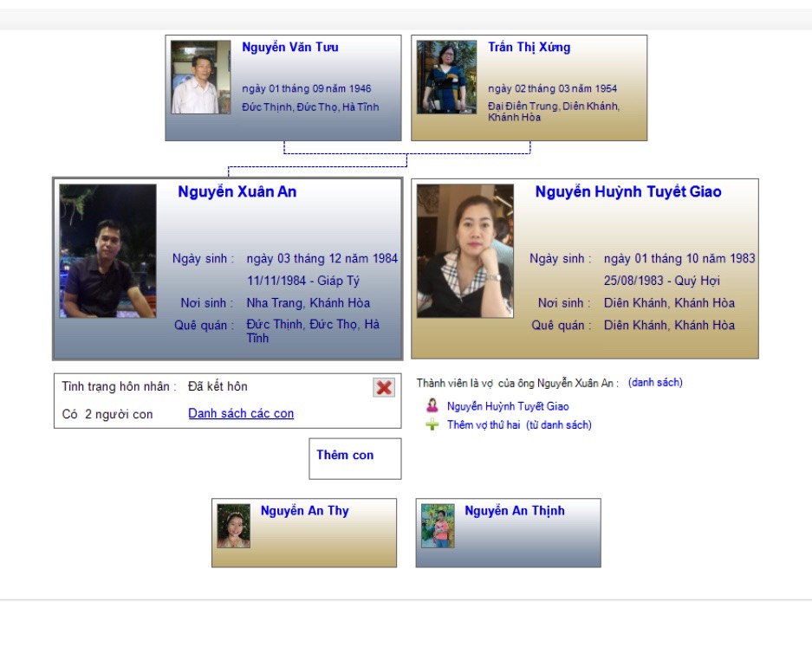The image size is (812, 647).
Task: Open child card Nguyễn An Thy
Action: click(304, 533)
